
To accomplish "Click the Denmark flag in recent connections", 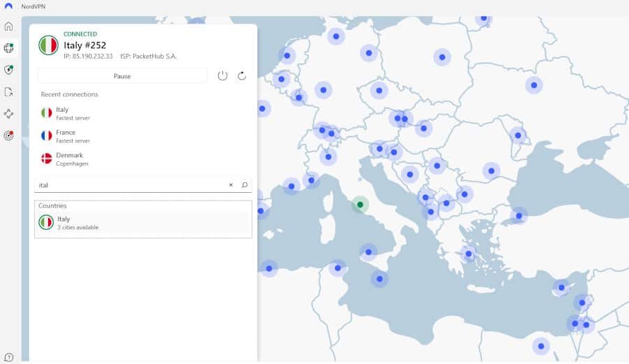I will pos(47,159).
